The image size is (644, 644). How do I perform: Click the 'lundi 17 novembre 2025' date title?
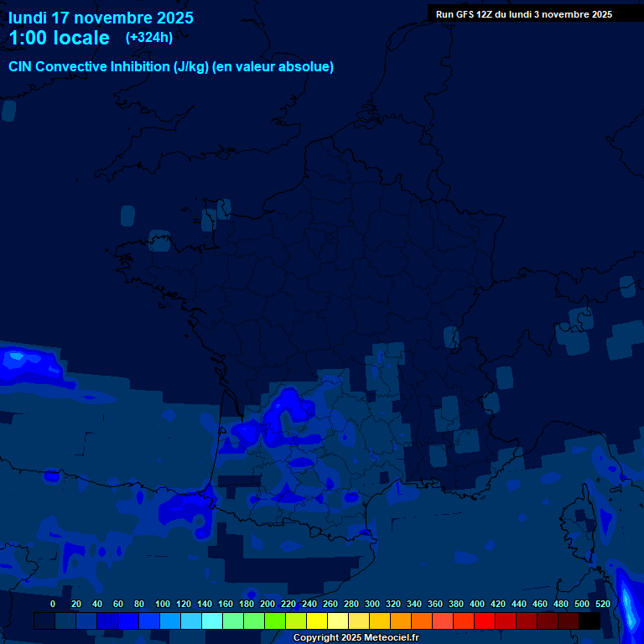click(x=101, y=18)
